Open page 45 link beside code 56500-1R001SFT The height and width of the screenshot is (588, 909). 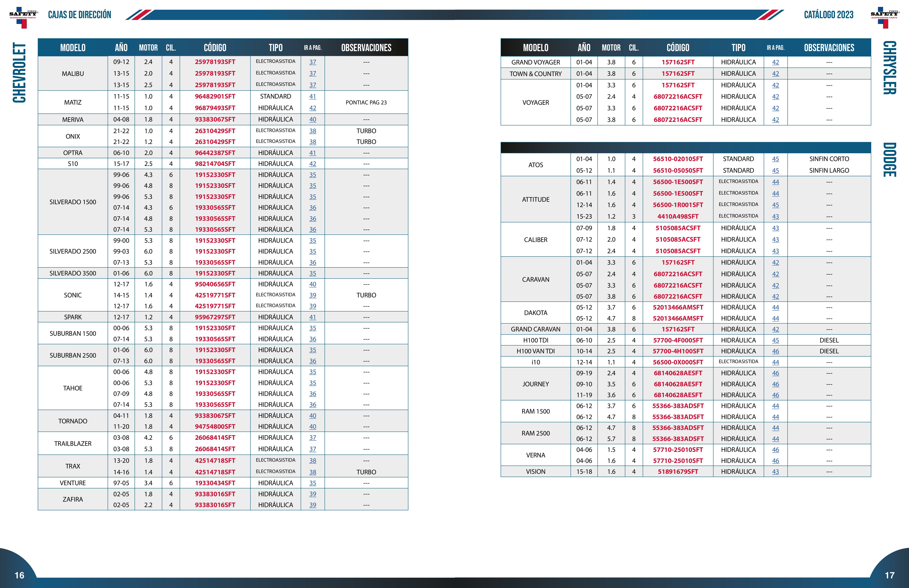[776, 205]
